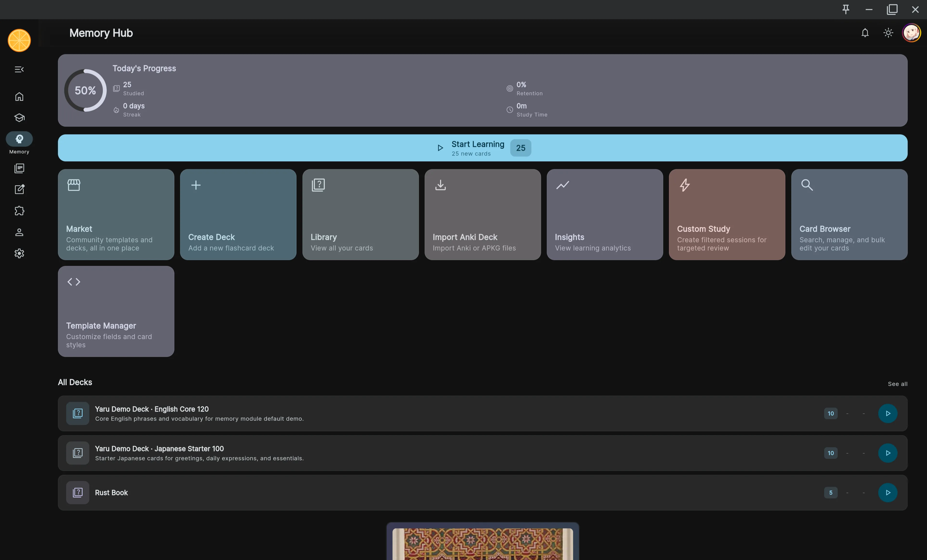
Task: Navigate home using the house icon
Action: click(19, 97)
